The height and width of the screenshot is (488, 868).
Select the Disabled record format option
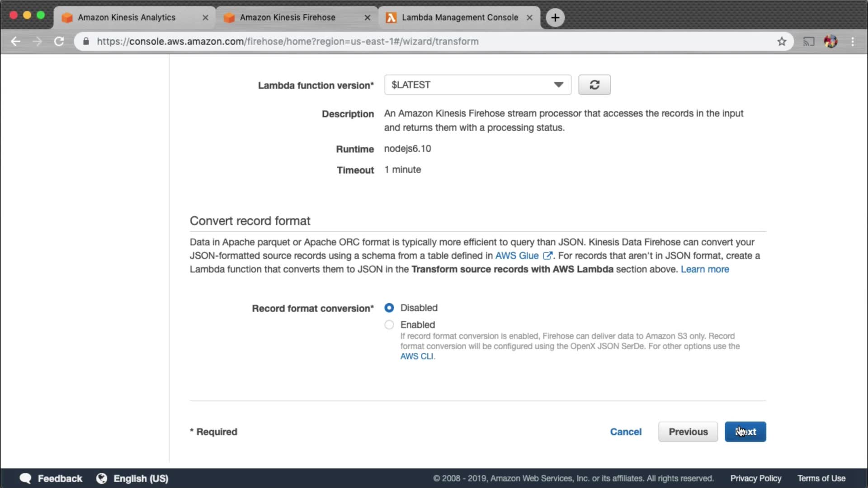point(389,308)
